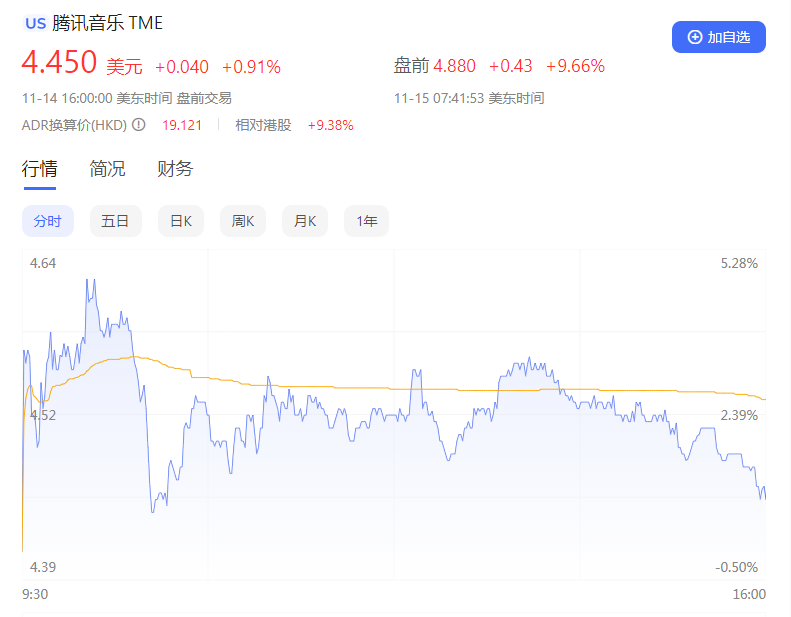
Task: Click the chart percent label -0.50%
Action: pos(737,567)
